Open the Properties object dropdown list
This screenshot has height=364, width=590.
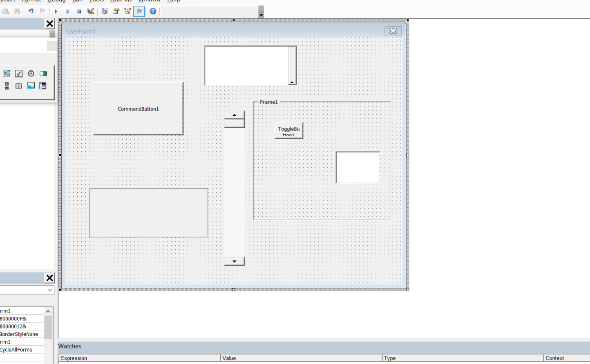(50, 290)
